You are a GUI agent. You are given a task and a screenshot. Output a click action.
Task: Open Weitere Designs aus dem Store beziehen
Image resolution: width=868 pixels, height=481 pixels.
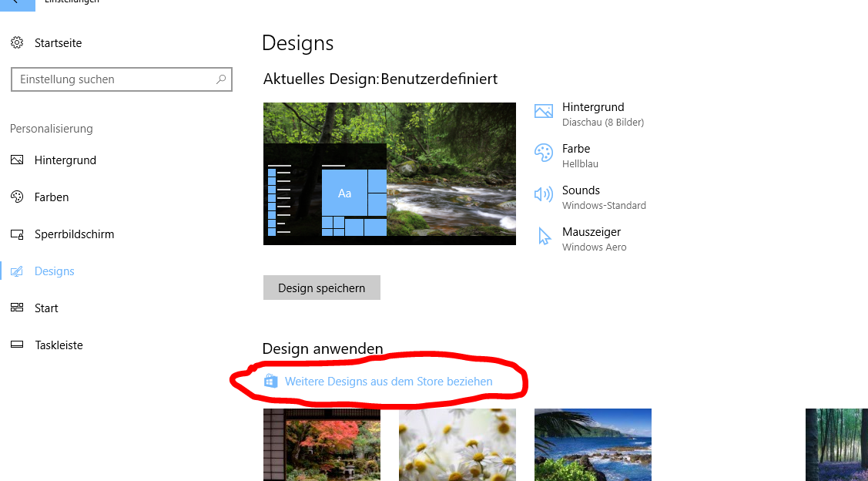(x=389, y=382)
